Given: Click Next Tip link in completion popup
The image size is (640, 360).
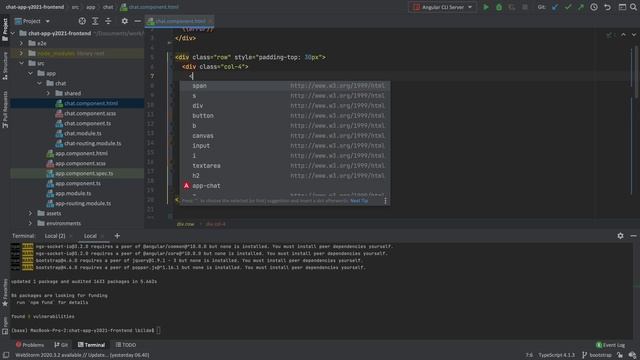Looking at the screenshot, I should click(x=359, y=201).
